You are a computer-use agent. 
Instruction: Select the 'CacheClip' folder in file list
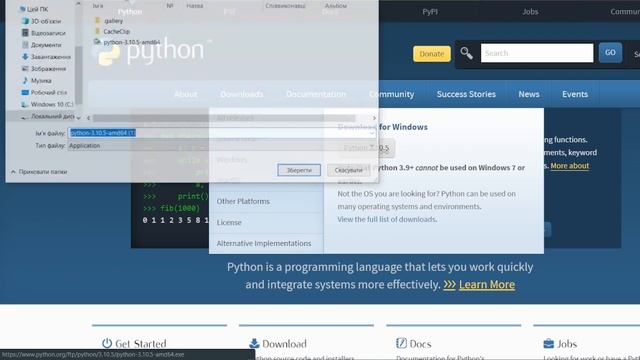point(112,31)
